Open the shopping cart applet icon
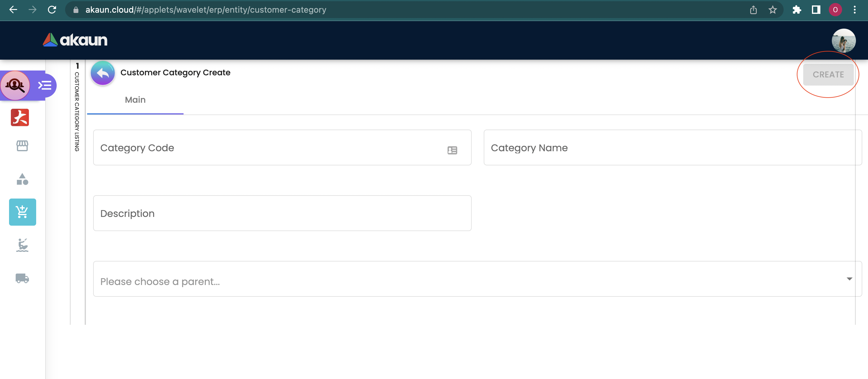 pos(22,212)
